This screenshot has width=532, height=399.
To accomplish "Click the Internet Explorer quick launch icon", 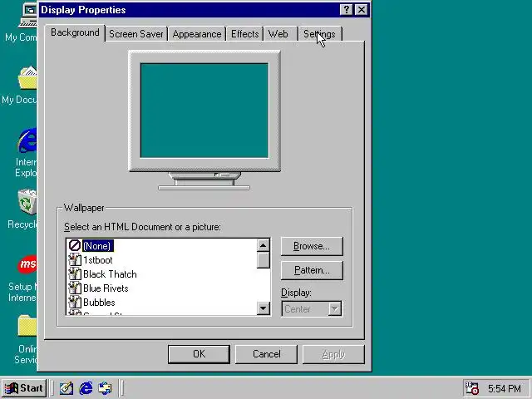I will 86,388.
